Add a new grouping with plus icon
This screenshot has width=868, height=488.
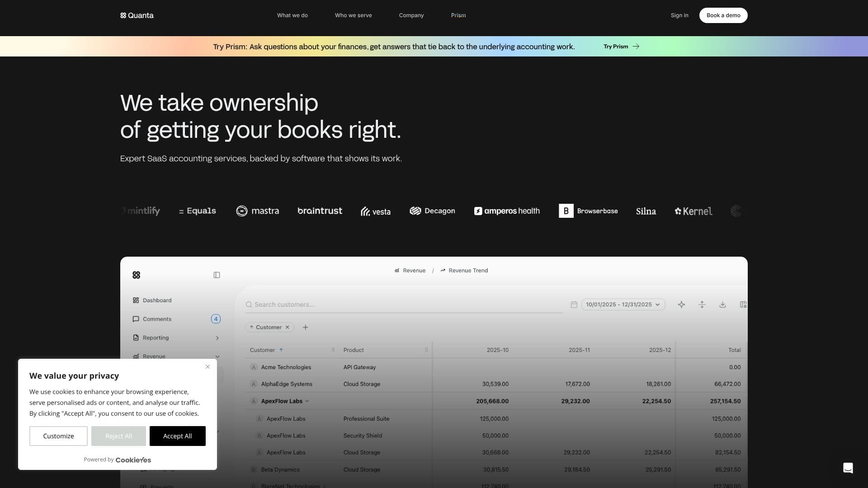(x=305, y=327)
